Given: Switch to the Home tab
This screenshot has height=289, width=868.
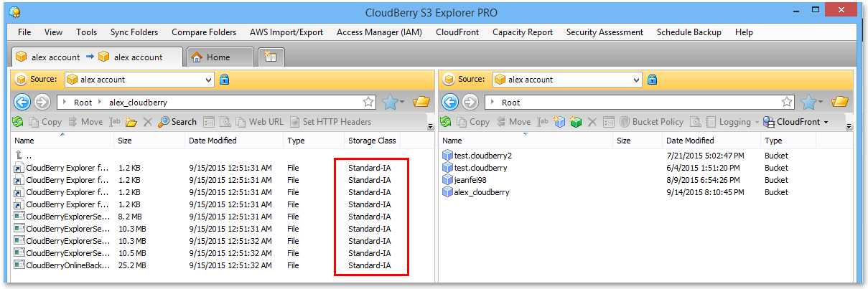Looking at the screenshot, I should [219, 57].
